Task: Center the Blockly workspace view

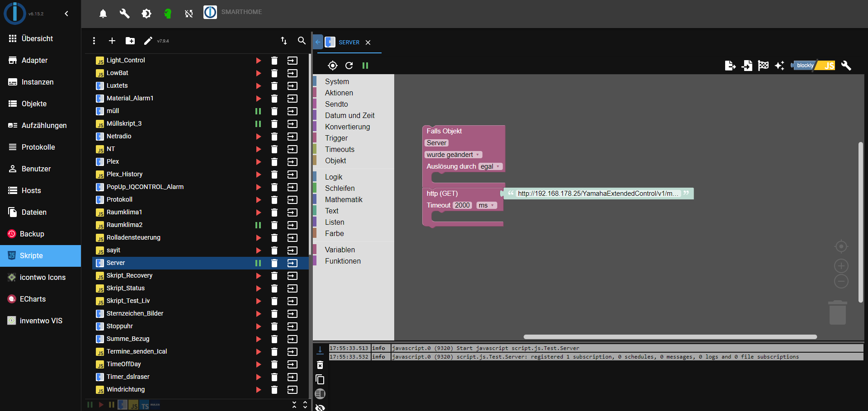Action: click(841, 246)
